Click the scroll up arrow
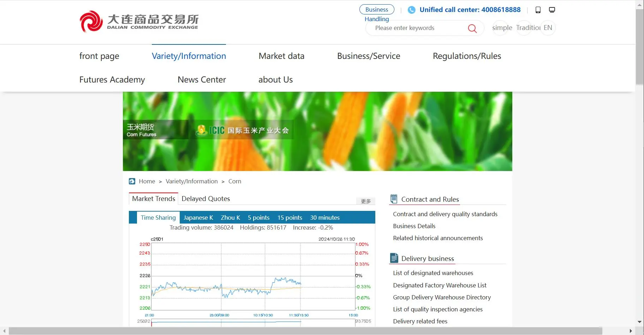 (x=640, y=5)
